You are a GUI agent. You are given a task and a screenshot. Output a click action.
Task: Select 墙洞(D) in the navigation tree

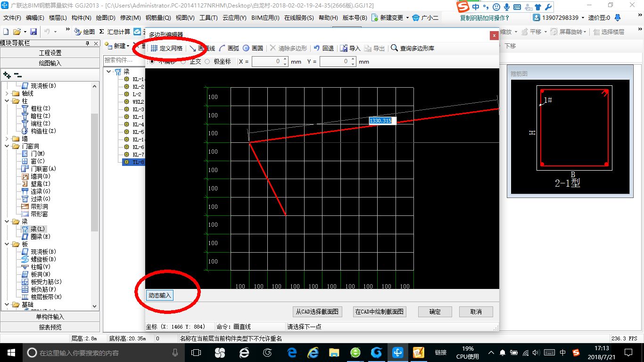[36, 176]
